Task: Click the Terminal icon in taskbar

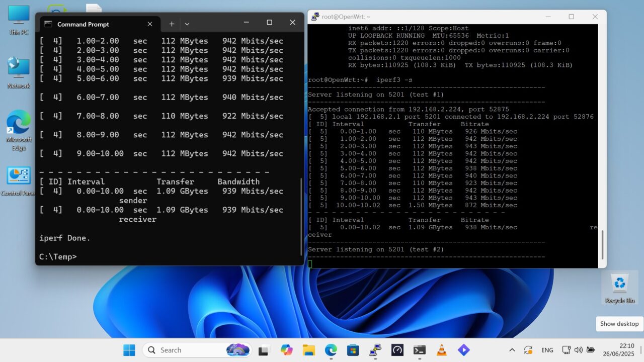Action: 419,350
